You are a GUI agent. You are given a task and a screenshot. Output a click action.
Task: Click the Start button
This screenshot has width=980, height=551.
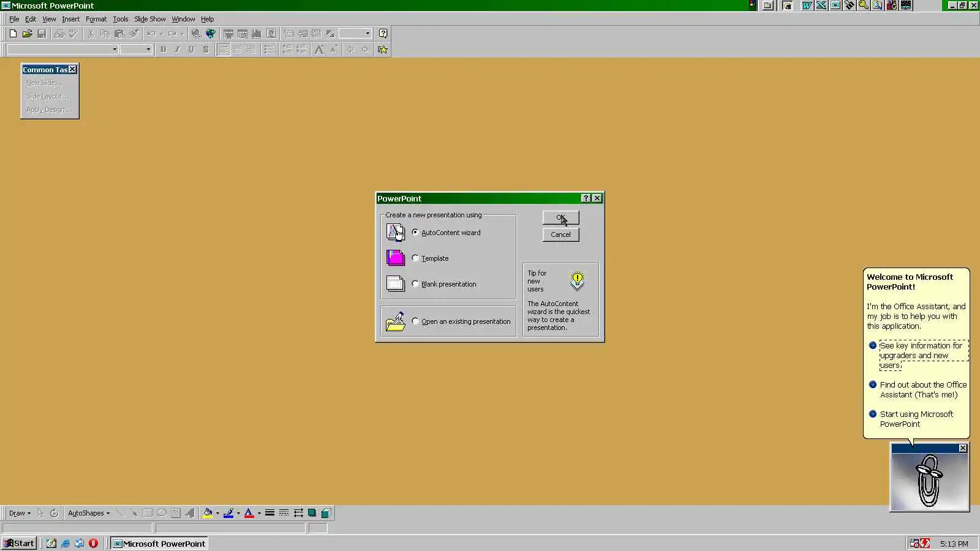(x=19, y=543)
